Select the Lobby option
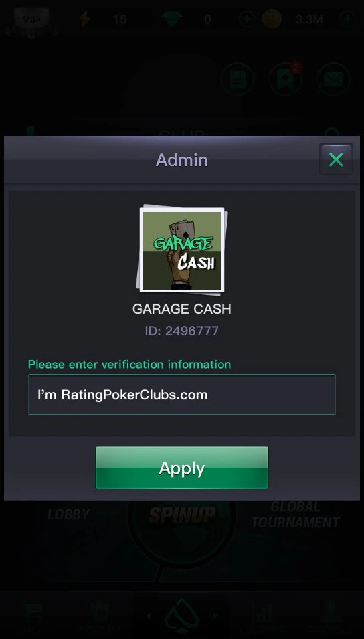364x639 pixels. point(68,515)
